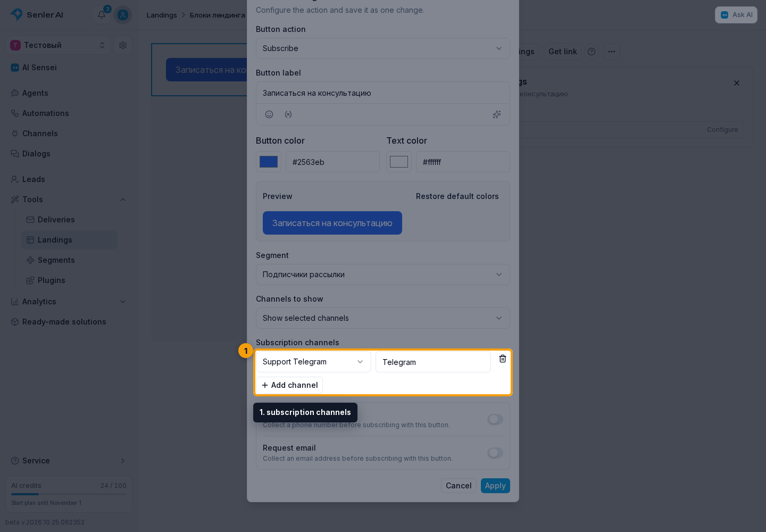This screenshot has height=532, width=766.
Task: Delete the Support Telegram channel row
Action: 503,359
